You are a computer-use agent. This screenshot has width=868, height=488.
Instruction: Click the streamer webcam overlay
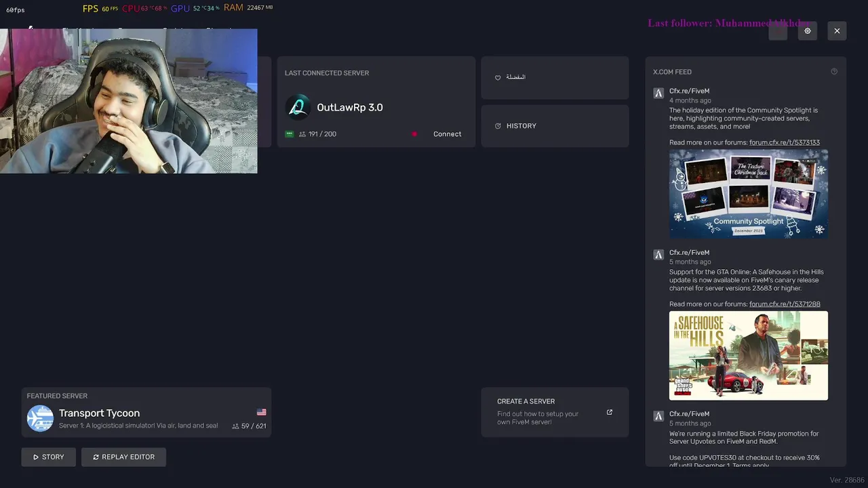[129, 101]
